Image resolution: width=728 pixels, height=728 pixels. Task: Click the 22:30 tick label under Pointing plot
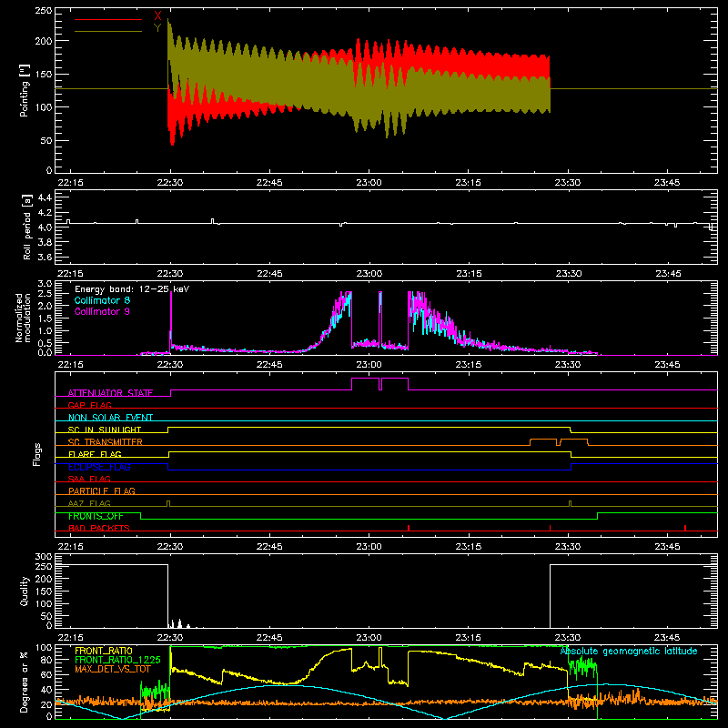(x=170, y=183)
